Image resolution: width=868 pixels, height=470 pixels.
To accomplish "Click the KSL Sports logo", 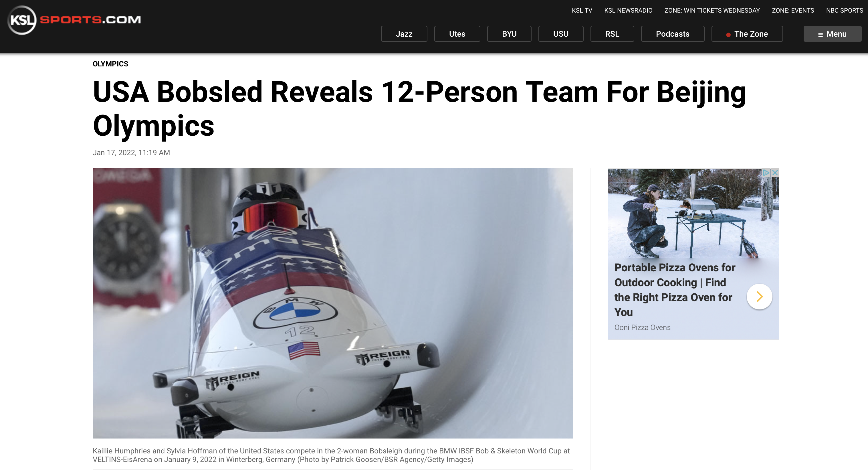I will pyautogui.click(x=74, y=20).
